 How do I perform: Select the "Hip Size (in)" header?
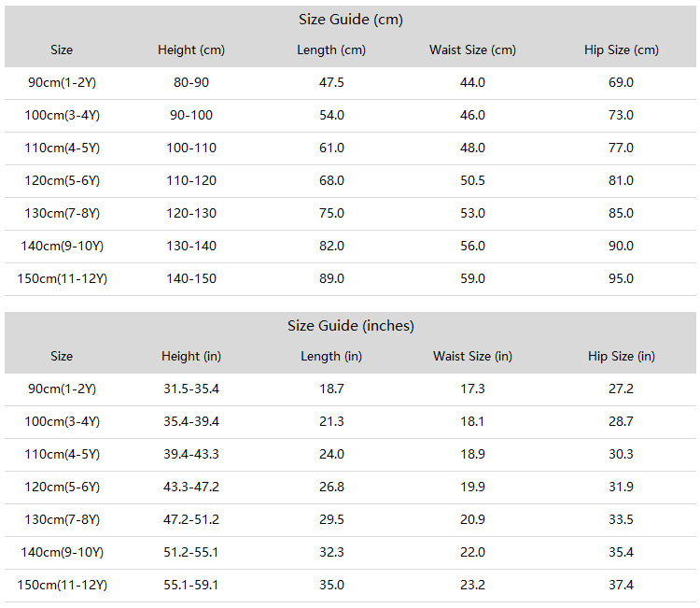[x=622, y=357]
